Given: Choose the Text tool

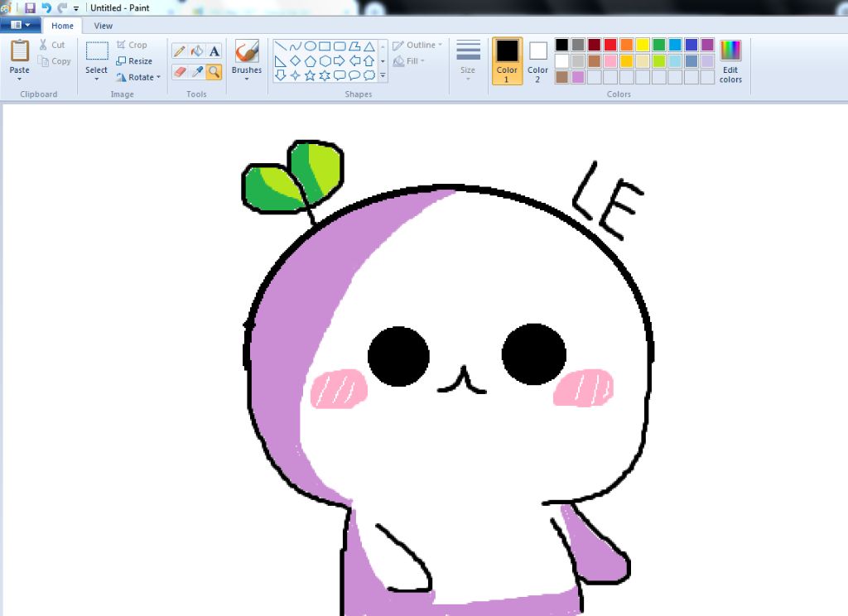Looking at the screenshot, I should point(214,51).
